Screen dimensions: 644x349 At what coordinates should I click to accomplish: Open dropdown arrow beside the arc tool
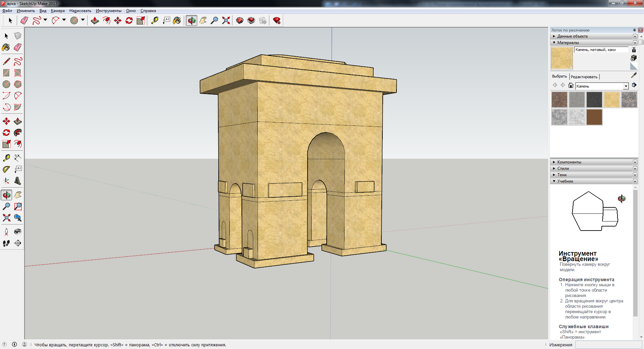tap(64, 20)
